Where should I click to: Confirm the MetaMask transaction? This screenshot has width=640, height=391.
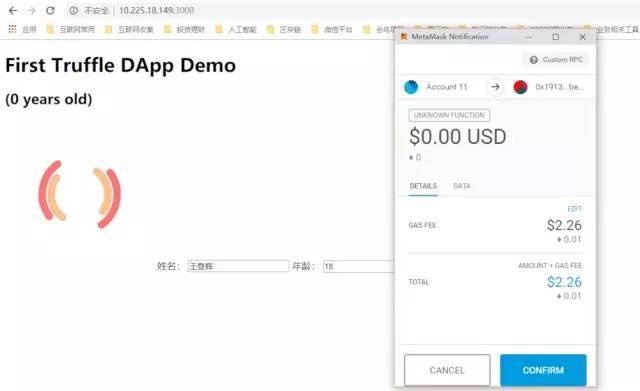[543, 370]
